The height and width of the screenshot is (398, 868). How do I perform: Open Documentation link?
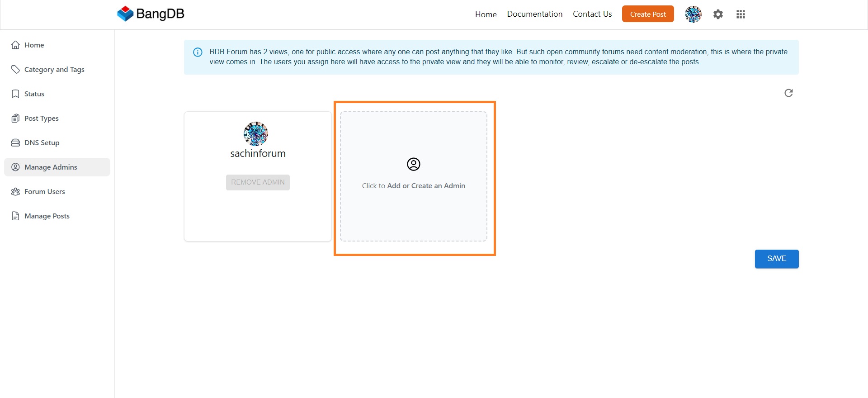tap(535, 14)
